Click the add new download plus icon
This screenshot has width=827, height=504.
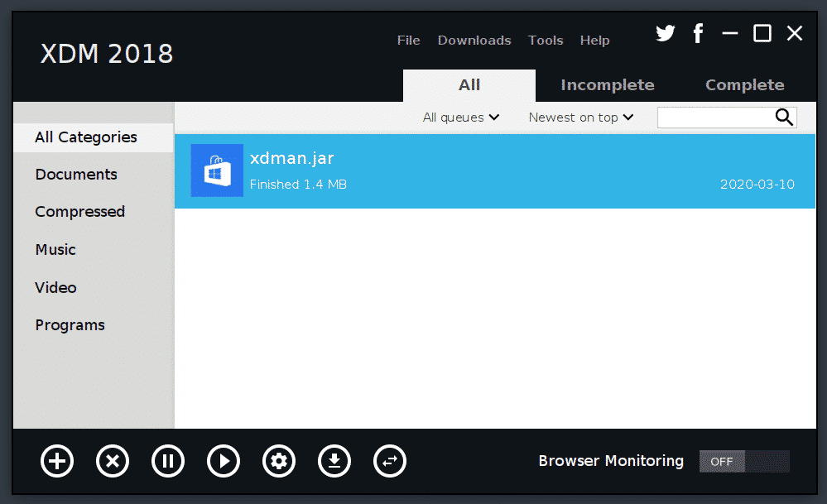(57, 461)
